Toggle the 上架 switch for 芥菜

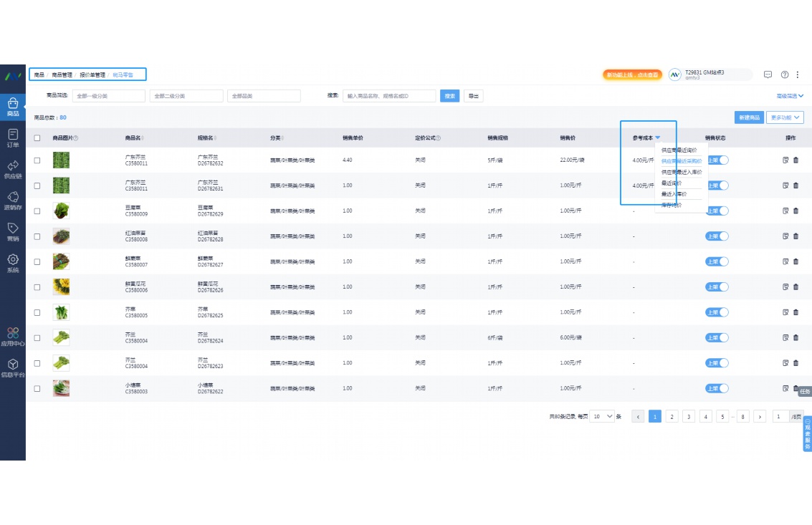717,312
